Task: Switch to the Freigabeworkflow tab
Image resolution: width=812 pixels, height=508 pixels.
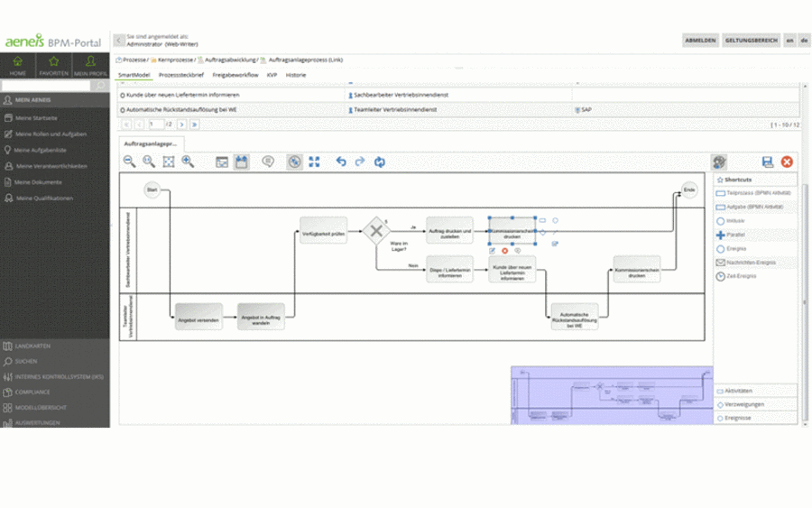Action: click(235, 75)
